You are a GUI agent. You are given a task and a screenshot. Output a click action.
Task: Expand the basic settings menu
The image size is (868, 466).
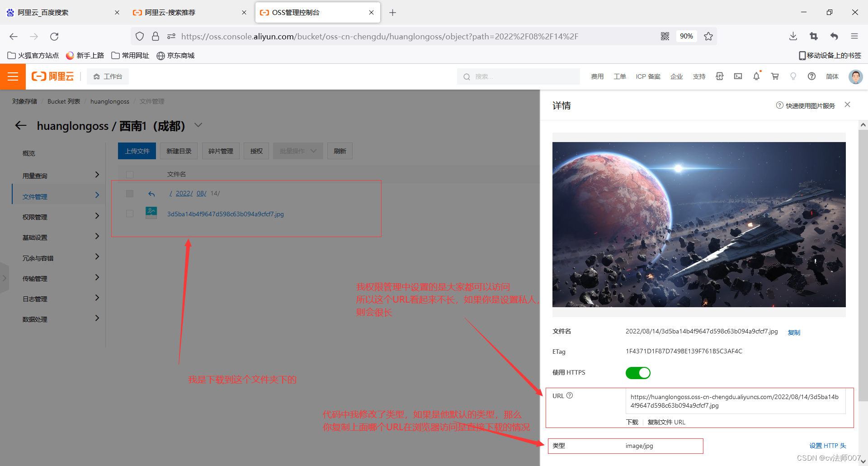tap(97, 236)
